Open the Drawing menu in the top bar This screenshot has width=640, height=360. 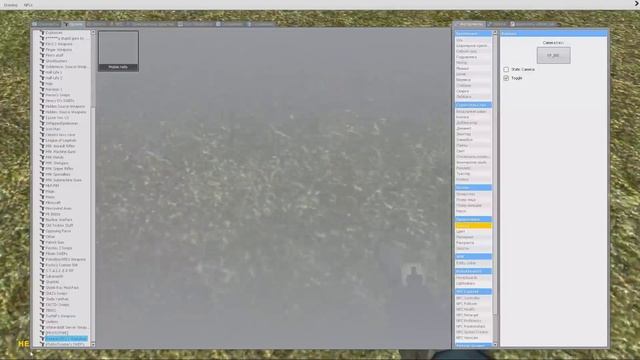(11, 5)
